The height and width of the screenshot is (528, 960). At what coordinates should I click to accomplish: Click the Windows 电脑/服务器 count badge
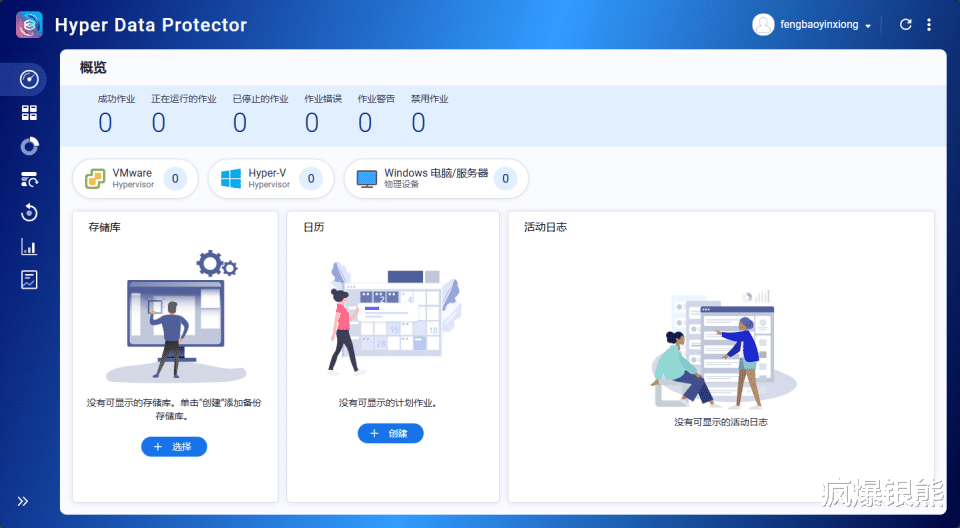[505, 179]
